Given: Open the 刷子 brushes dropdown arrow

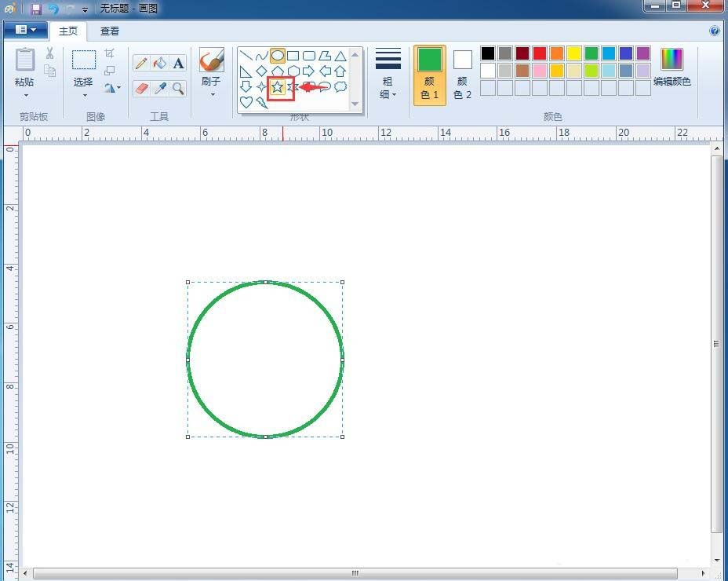Looking at the screenshot, I should 213,95.
